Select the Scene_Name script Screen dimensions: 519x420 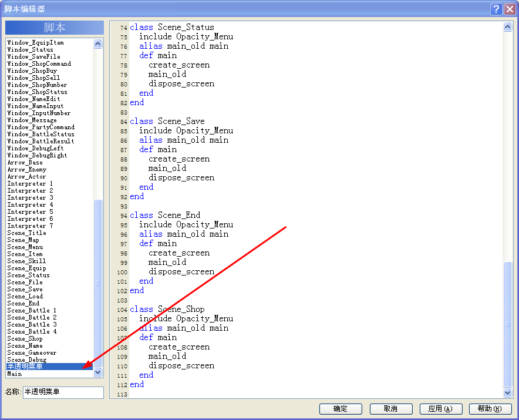50,346
